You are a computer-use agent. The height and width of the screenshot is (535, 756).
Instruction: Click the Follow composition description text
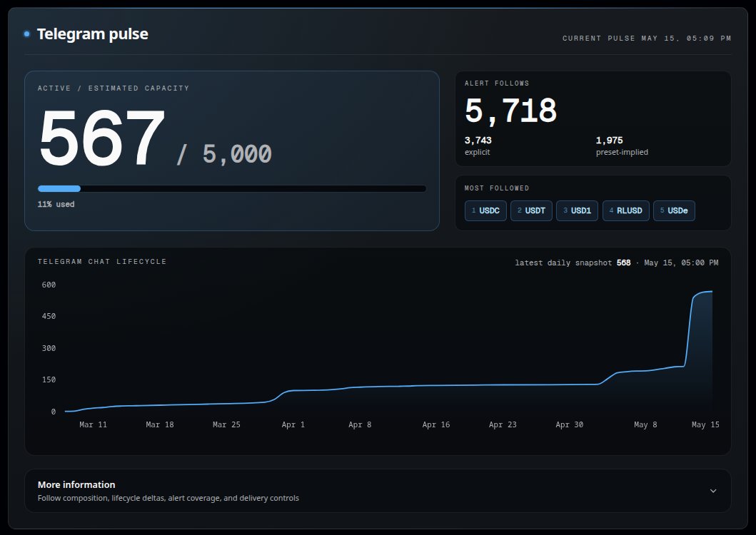tap(168, 498)
